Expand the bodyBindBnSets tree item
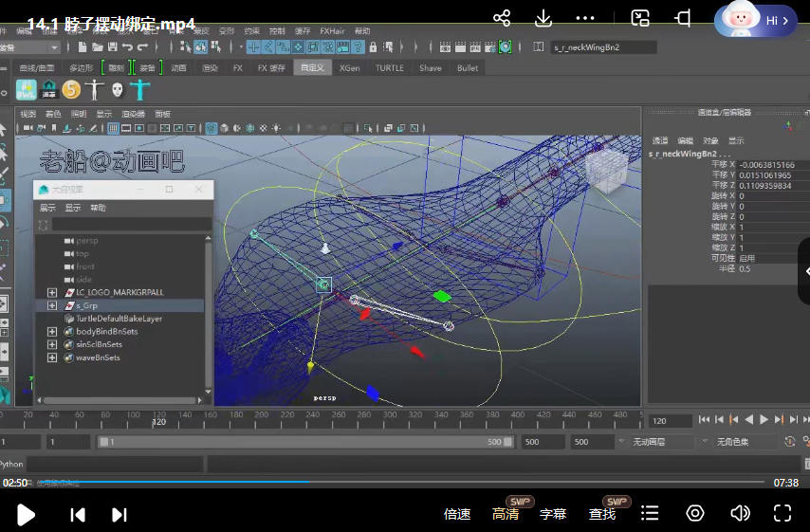This screenshot has width=810, height=532. pyautogui.click(x=52, y=332)
